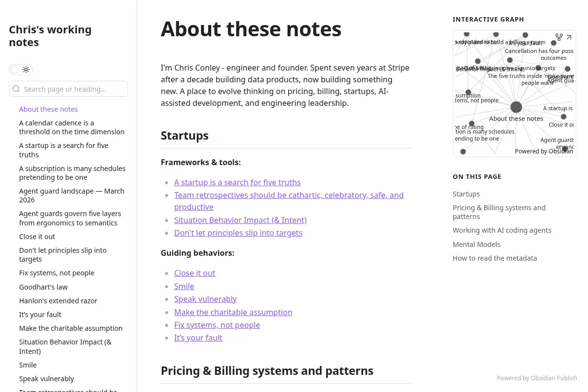
Task: Click Pricing & Billing systems and patterns heading
Action: coord(267,371)
